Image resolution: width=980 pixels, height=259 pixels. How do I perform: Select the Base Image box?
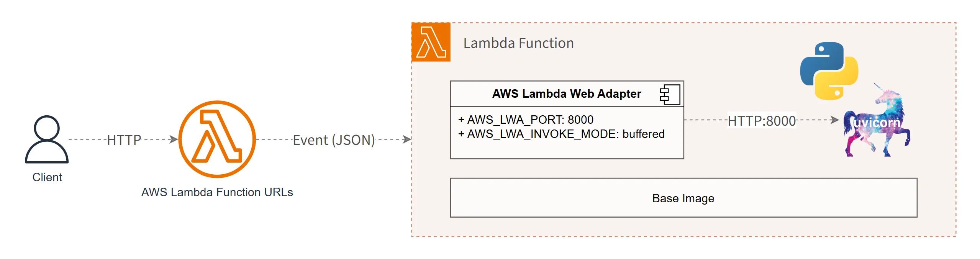683,198
